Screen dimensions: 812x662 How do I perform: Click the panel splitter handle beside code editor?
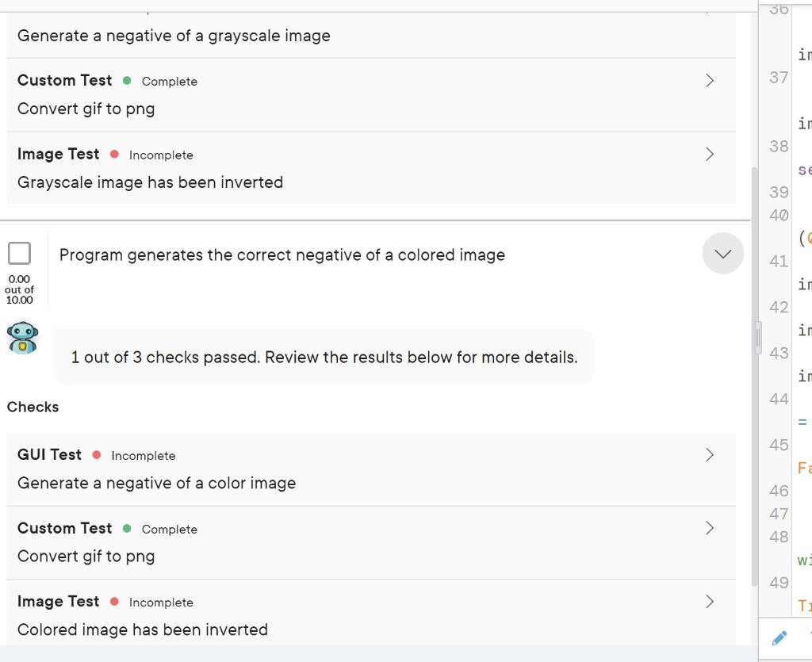click(759, 338)
